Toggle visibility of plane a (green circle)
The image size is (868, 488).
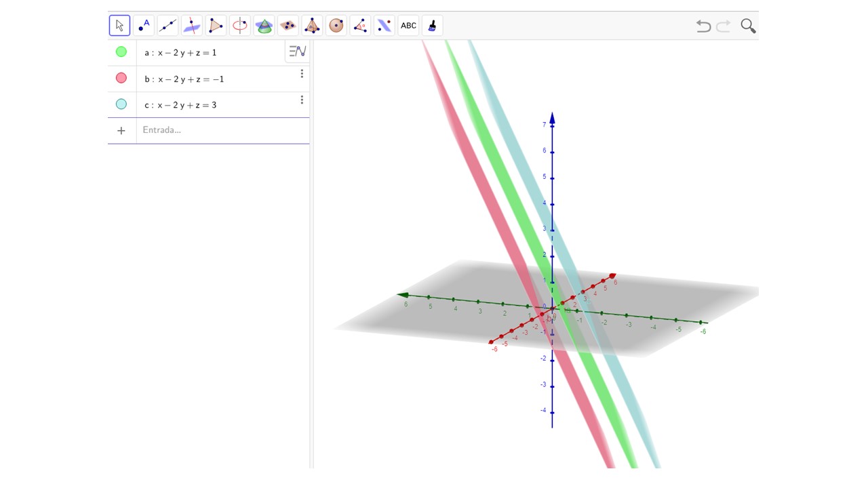point(121,52)
